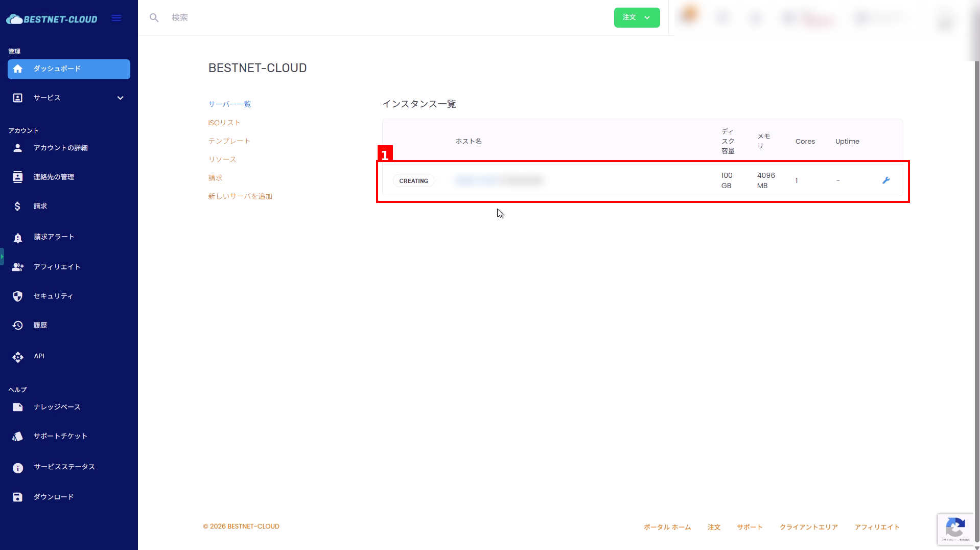
Task: Click the クライアントエリア footer link
Action: pyautogui.click(x=808, y=528)
